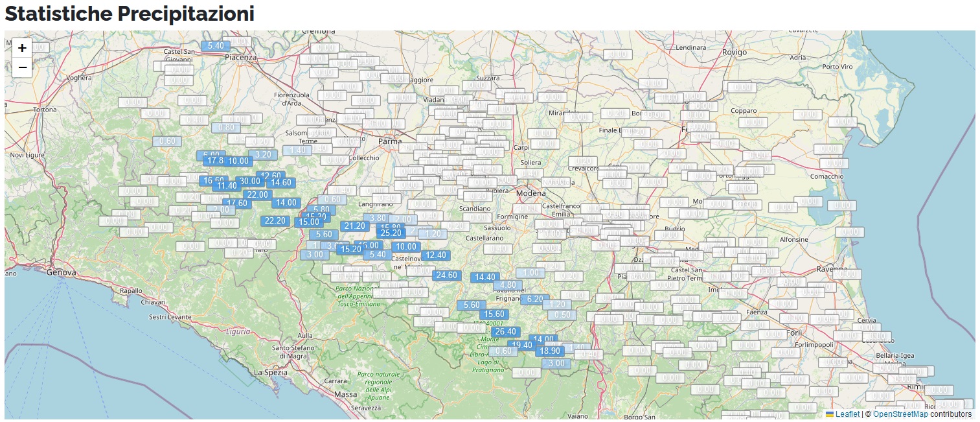Viewport: 980px width, 422px height.
Task: Zoom out using the minus button
Action: coord(22,67)
